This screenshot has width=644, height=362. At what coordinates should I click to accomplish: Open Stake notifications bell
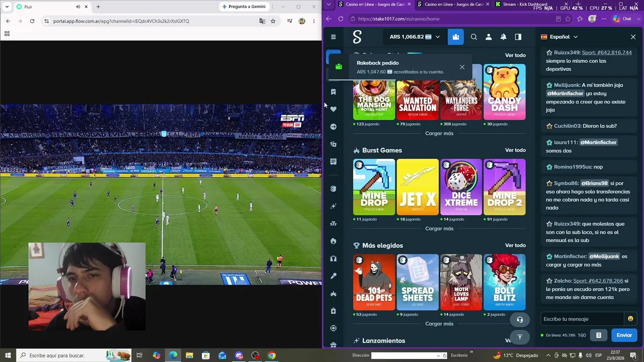[x=503, y=37]
